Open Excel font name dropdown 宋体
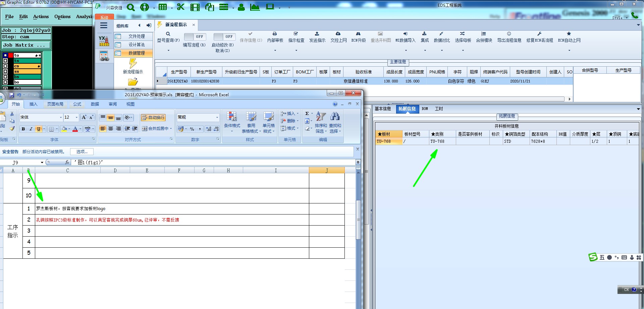 pyautogui.click(x=61, y=117)
